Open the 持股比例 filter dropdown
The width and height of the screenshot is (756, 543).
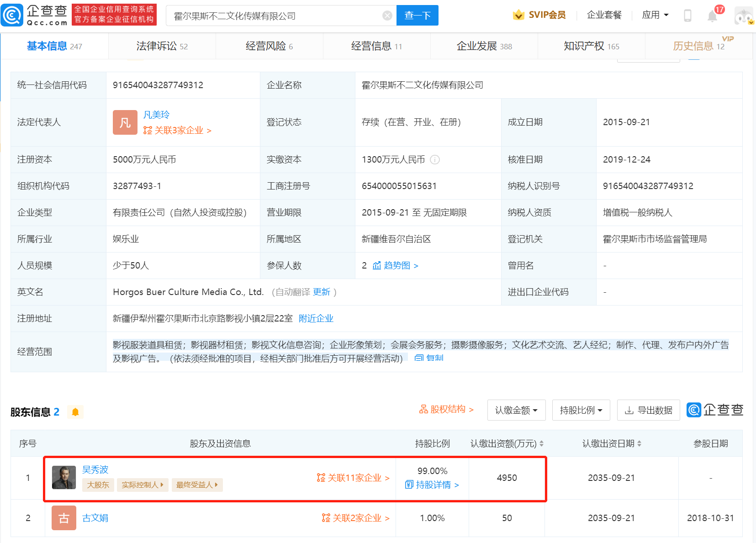[581, 410]
